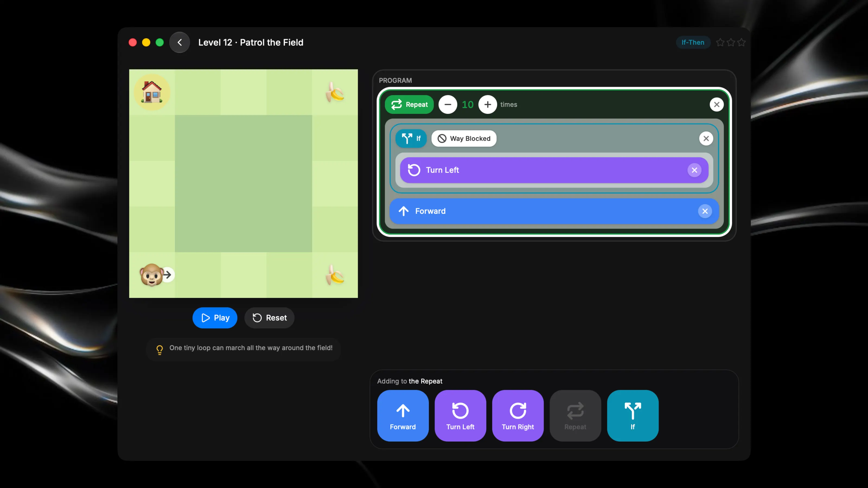Remove the If block
Viewport: 868px width, 488px height.
[706, 139]
